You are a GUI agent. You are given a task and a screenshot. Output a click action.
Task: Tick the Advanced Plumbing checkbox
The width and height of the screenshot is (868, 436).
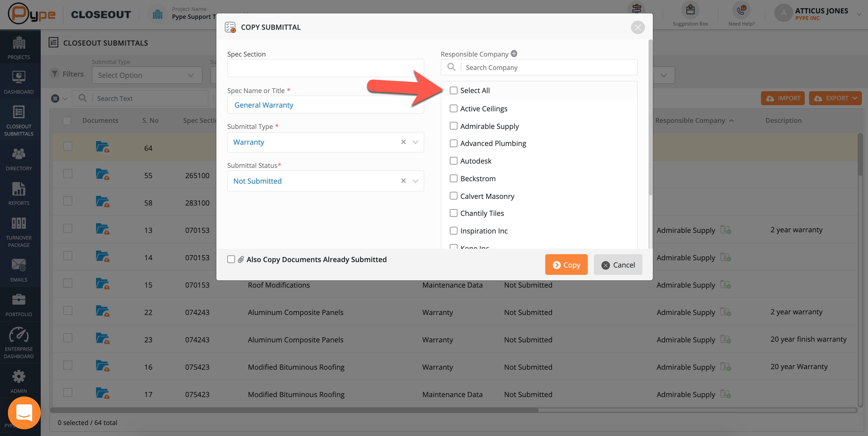tap(453, 143)
